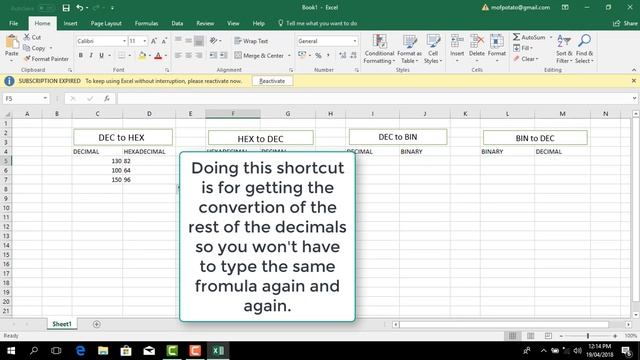Open the Review tab
This screenshot has width=640, height=360.
tap(205, 23)
